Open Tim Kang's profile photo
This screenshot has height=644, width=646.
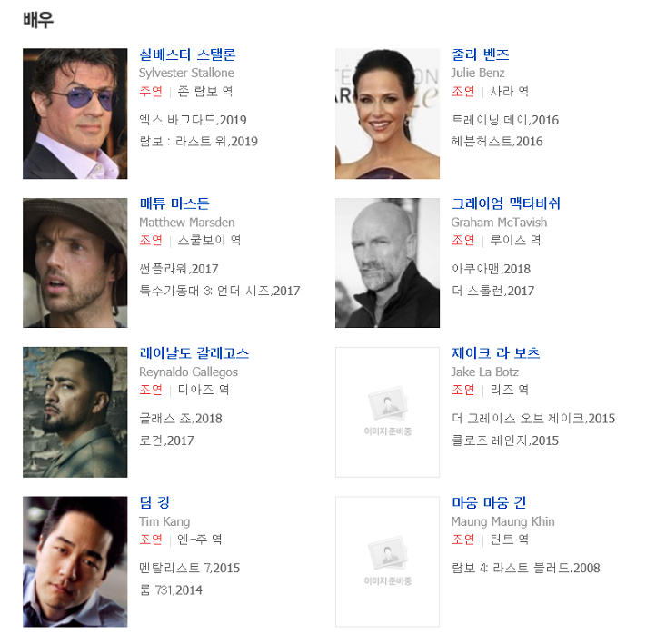(75, 561)
